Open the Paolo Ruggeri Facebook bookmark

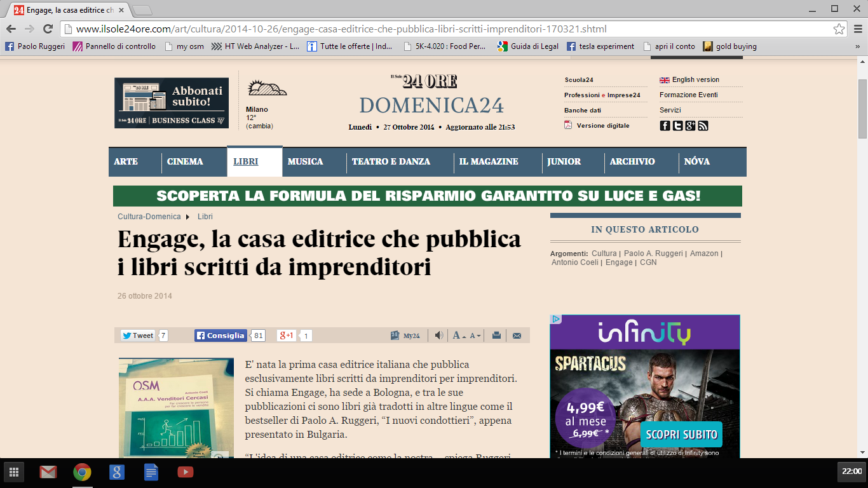pos(36,46)
